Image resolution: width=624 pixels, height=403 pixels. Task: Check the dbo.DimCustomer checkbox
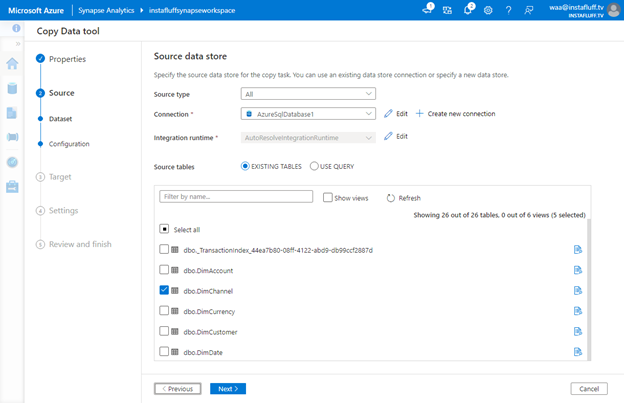(164, 331)
